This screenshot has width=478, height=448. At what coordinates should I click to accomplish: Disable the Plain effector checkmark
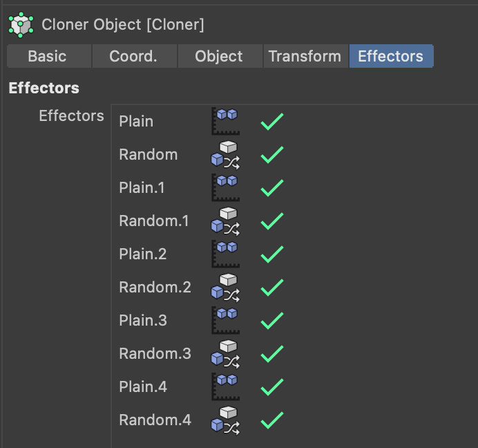(x=272, y=122)
